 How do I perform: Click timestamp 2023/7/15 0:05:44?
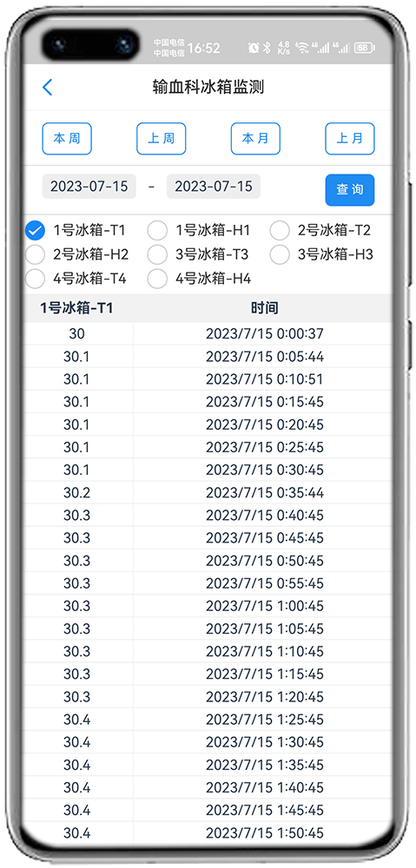265,357
